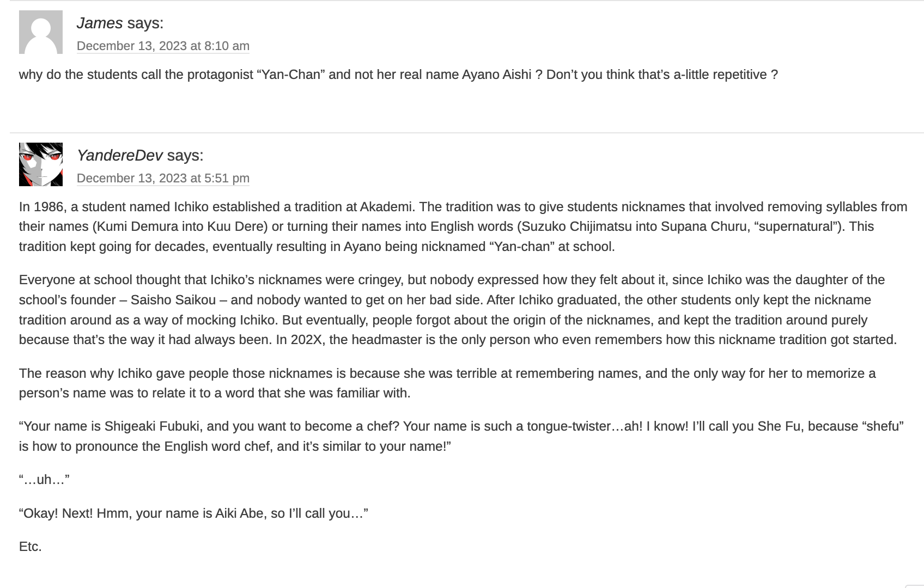Click James's question about the Yan-Chan nickname
The height and width of the screenshot is (588, 924).
398,75
